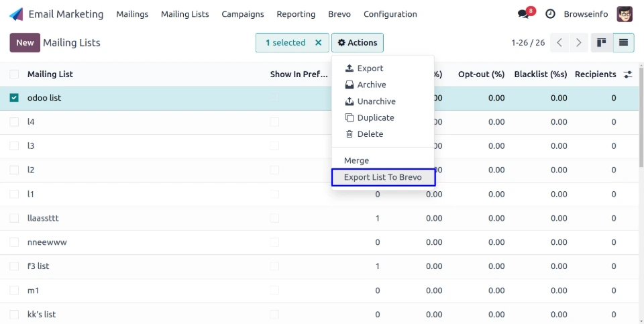
Task: Uncheck the odoo list row checkbox
Action: pos(14,98)
